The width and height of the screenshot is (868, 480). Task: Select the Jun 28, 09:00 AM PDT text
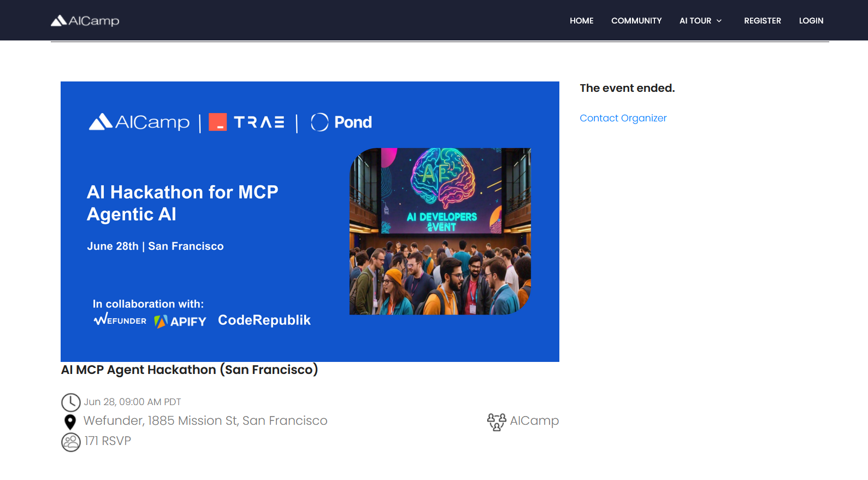(132, 402)
